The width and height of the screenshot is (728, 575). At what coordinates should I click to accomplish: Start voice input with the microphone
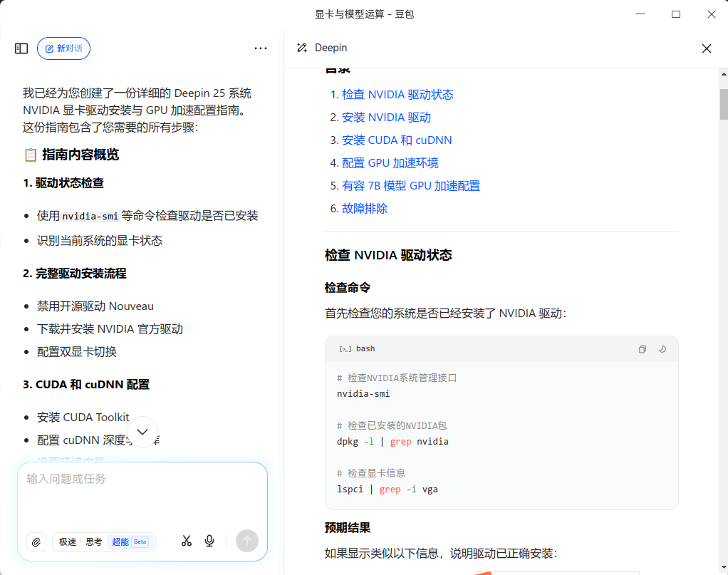[x=209, y=541]
